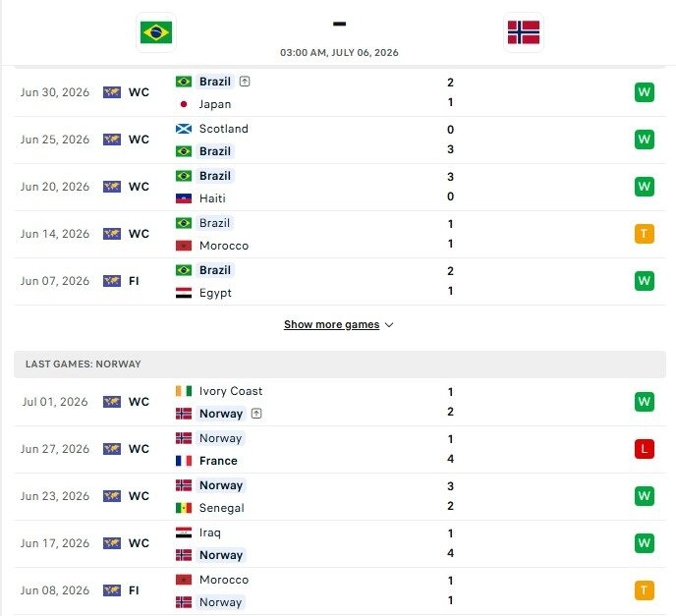
Task: Expand the Show more games link
Action: (331, 324)
